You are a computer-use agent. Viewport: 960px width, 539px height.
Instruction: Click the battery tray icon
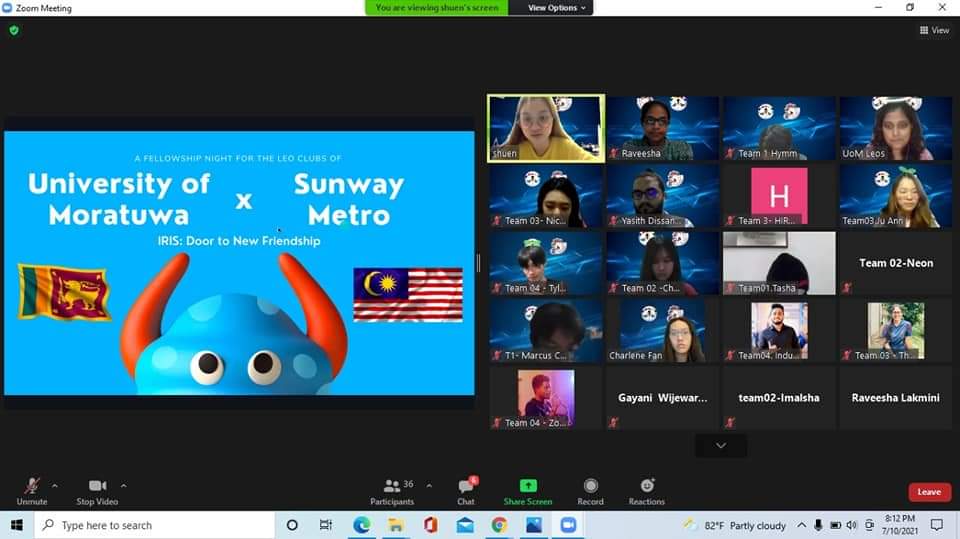(835, 525)
